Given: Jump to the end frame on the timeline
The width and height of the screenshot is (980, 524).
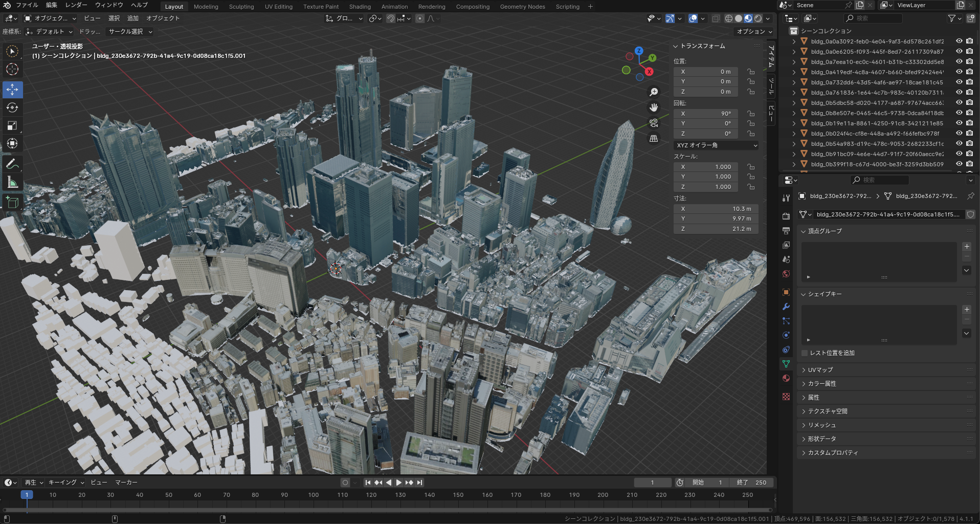Looking at the screenshot, I should pyautogui.click(x=419, y=482).
